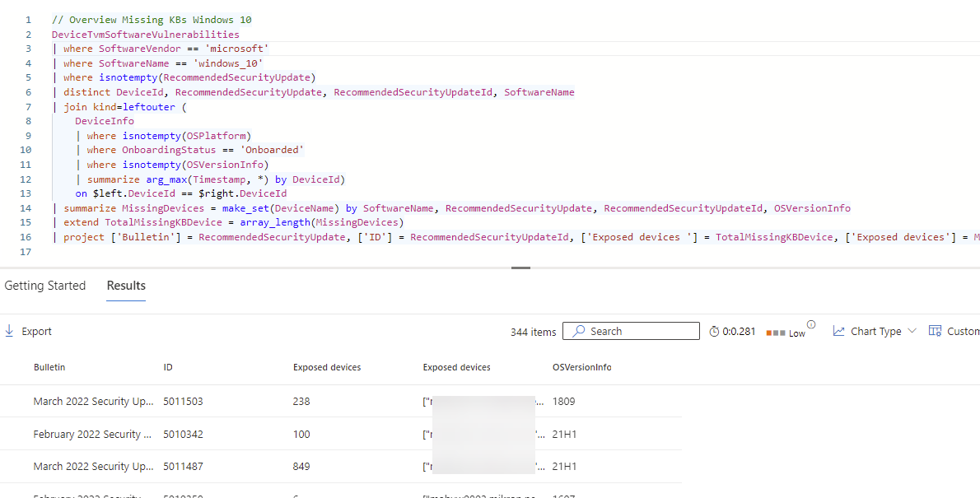Click the splitter handle between editor and results
The image size is (980, 498).
pyautogui.click(x=520, y=268)
